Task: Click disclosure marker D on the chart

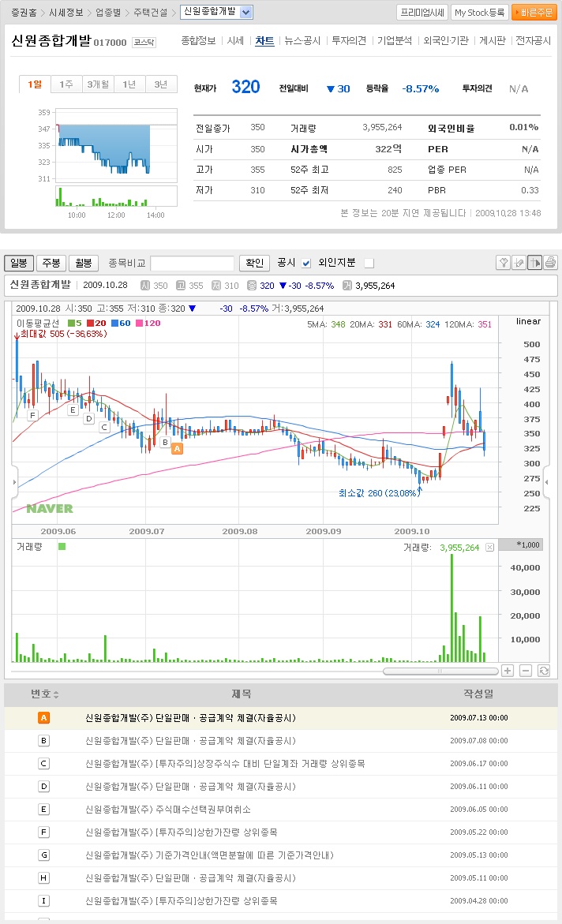Action: click(89, 418)
